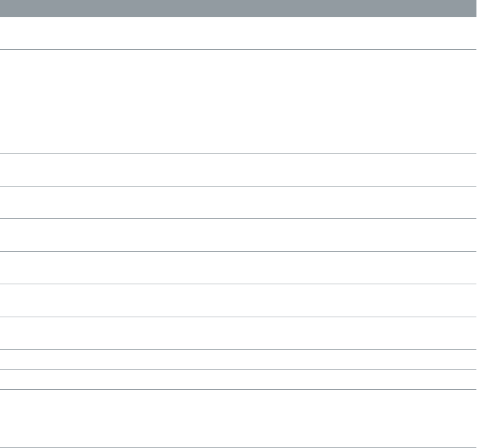Click divider line below the lower thin row
This screenshot has width=477, height=448.
pyautogui.click(x=238, y=390)
